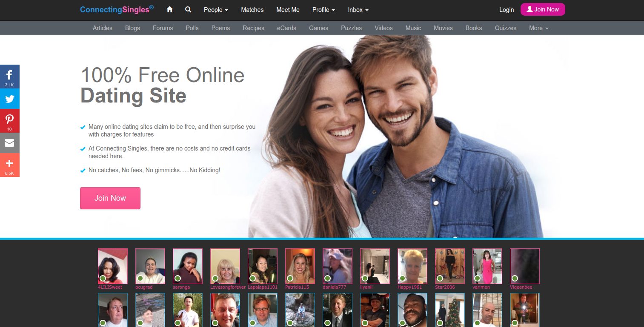Share on Pinterest via sidebar icon
The image size is (644, 327).
pos(9,121)
